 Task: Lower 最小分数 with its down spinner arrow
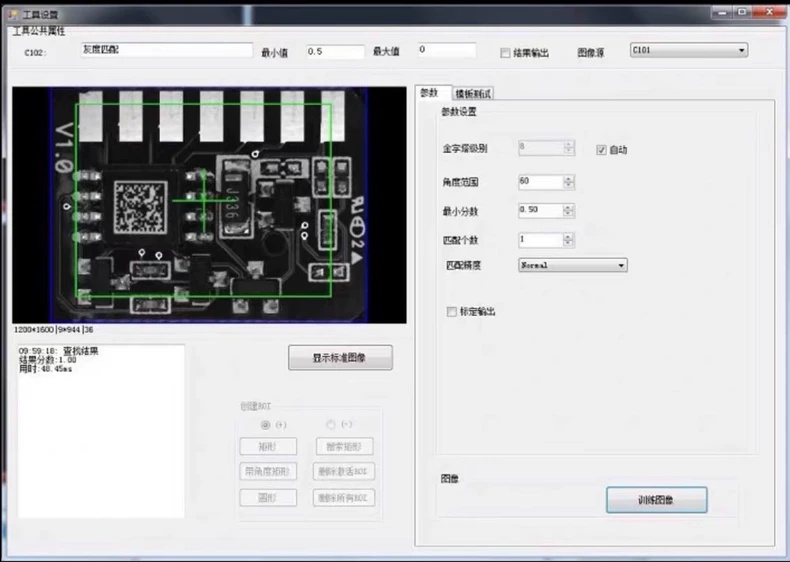(x=568, y=214)
